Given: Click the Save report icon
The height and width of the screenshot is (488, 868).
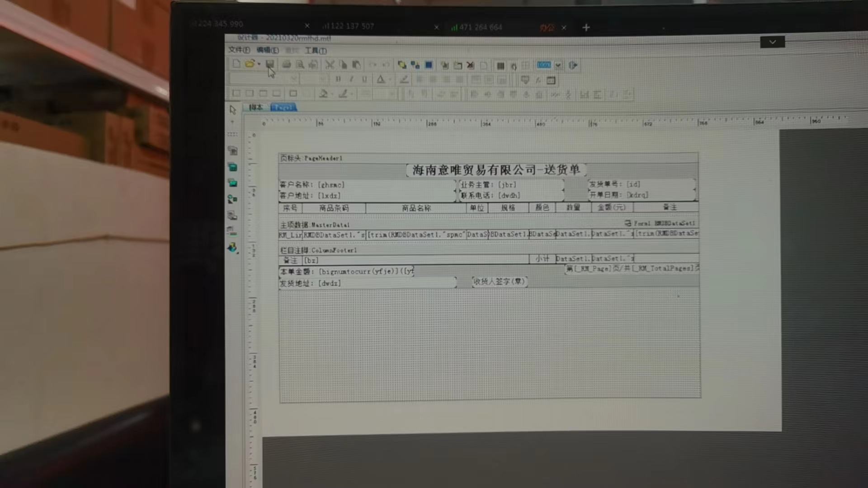Looking at the screenshot, I should tap(270, 64).
